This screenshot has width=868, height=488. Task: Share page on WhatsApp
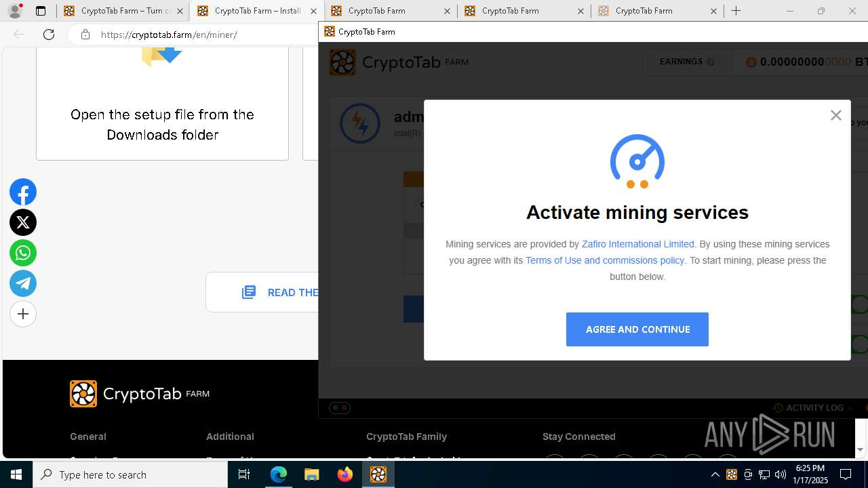[23, 253]
